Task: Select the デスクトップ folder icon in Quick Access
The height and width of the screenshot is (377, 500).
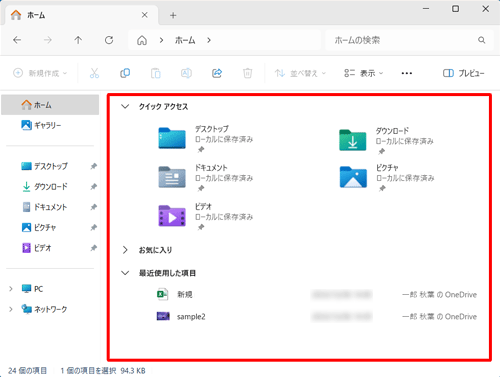Action: click(172, 138)
